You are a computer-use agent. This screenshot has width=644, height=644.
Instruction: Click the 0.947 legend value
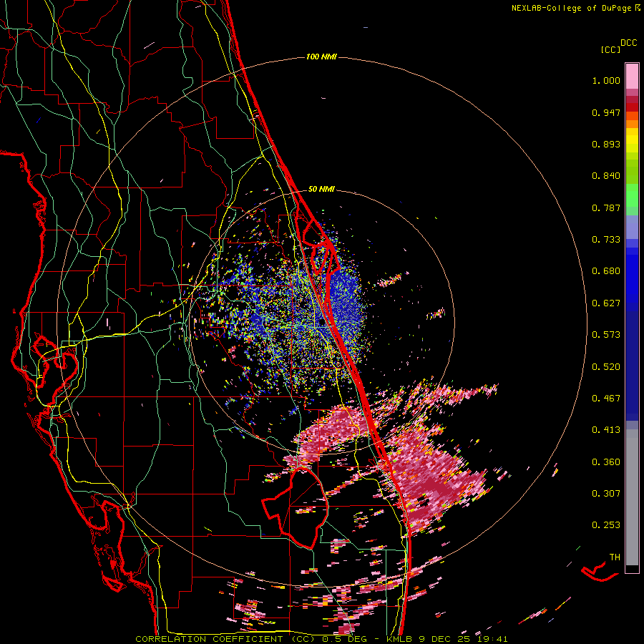tap(606, 112)
